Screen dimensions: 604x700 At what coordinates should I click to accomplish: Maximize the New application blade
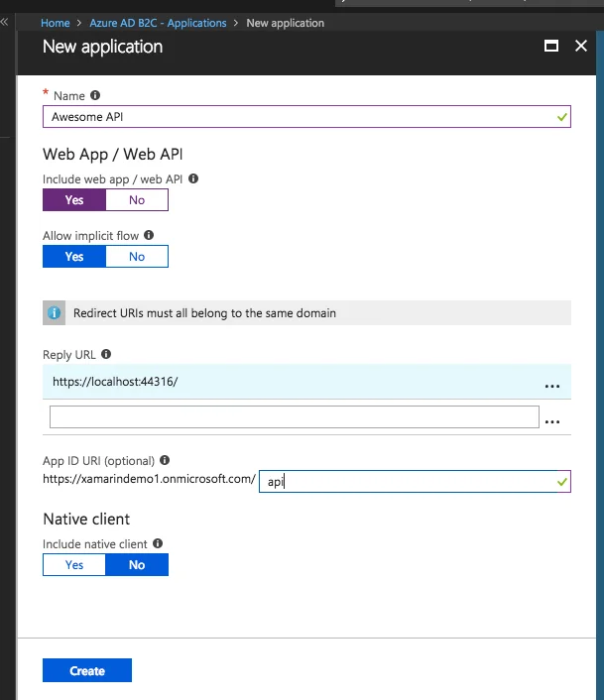click(x=551, y=46)
